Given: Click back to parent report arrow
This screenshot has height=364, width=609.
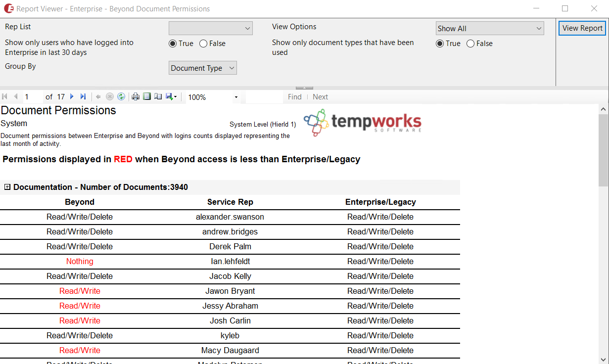Looking at the screenshot, I should pos(98,97).
